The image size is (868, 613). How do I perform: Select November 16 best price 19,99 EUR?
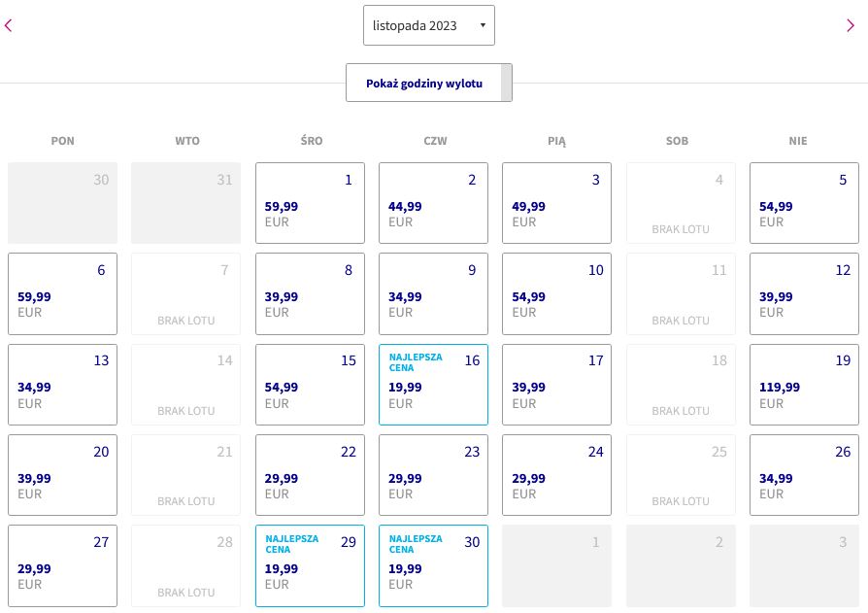[433, 385]
